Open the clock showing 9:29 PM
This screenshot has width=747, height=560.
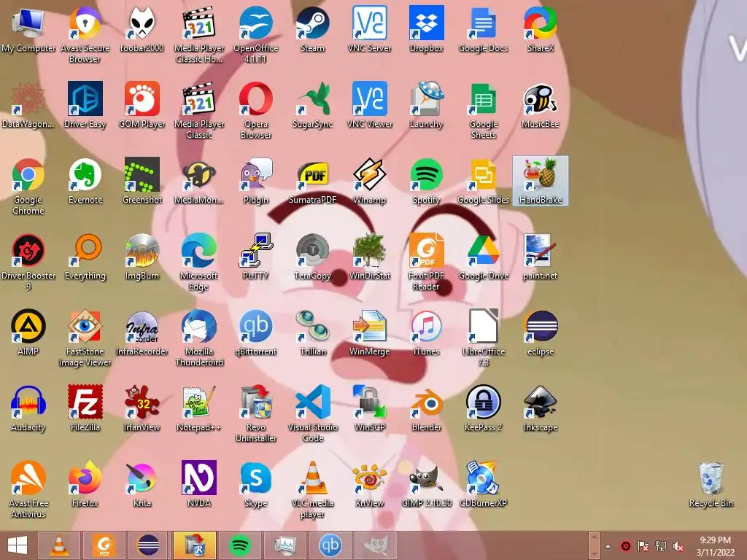pos(716,545)
